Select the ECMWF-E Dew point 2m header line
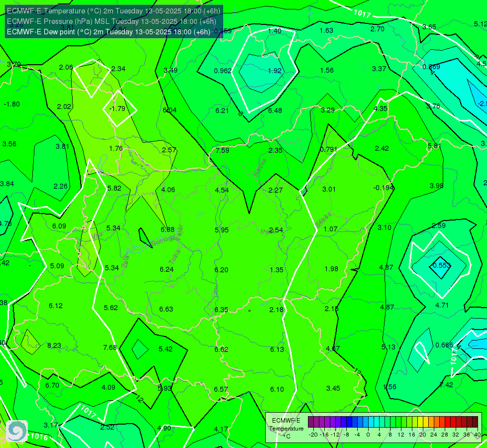 coord(108,32)
